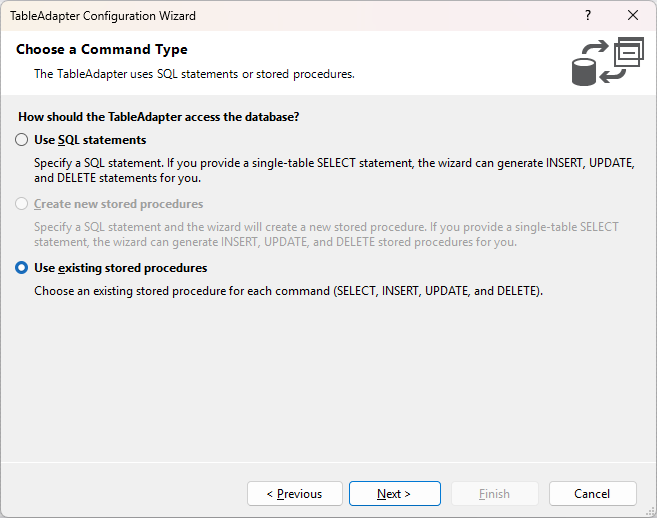Select the Use existing stored procedures radio circle
Screen dimensions: 657x518
[x=22, y=268]
